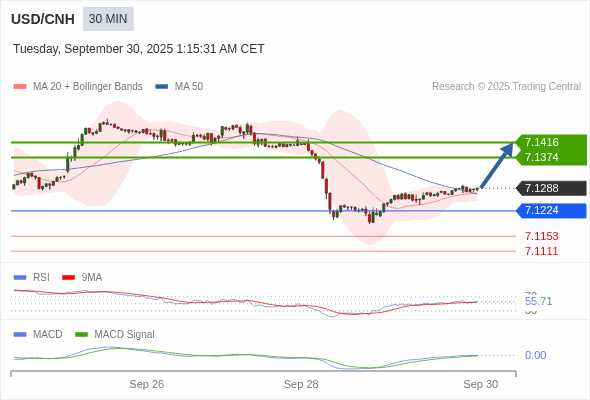Click the MACD legend blue swatch
Screen dimensions: 590x400
20,335
